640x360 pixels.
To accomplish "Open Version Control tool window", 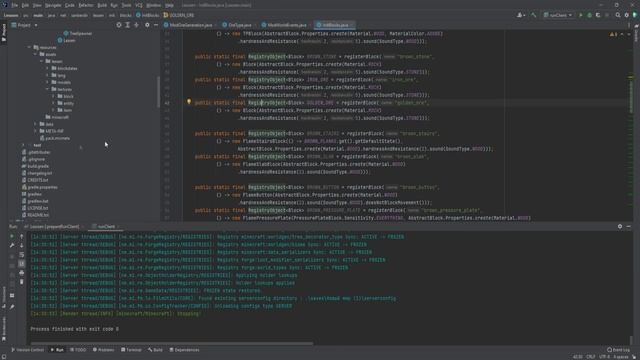I will pos(27,350).
